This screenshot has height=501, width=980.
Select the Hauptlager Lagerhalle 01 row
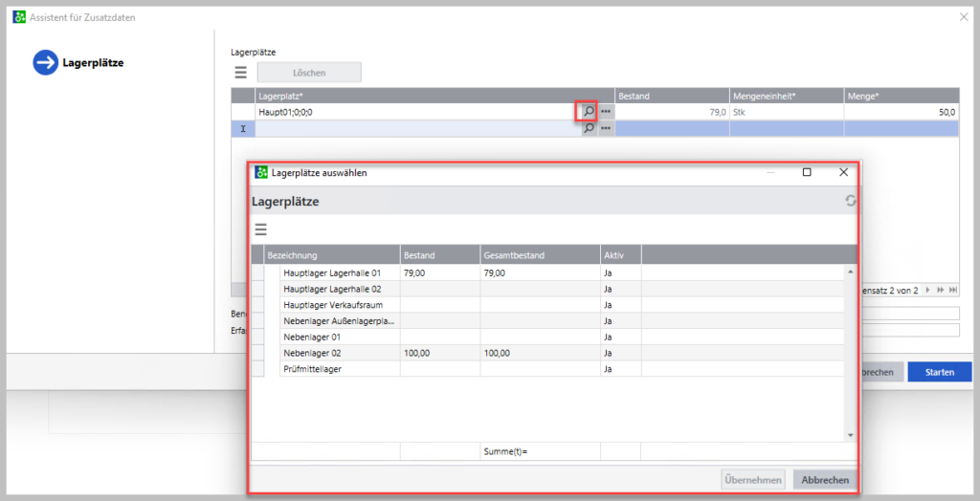click(x=548, y=273)
